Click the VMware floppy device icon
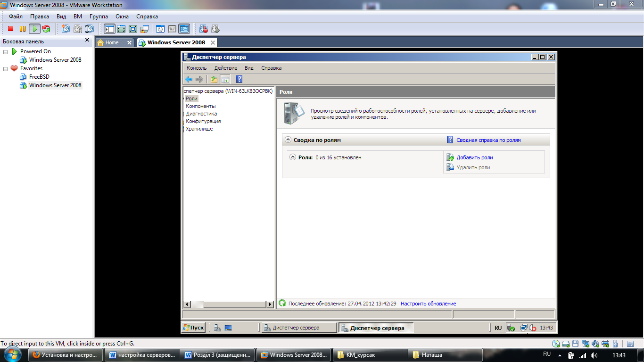This screenshot has height=362, width=644. click(575, 344)
